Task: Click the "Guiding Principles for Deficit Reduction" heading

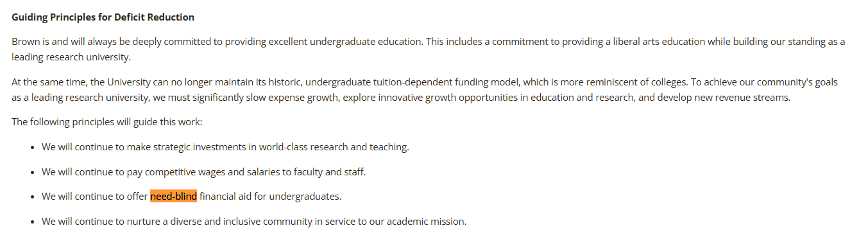Action: (103, 17)
